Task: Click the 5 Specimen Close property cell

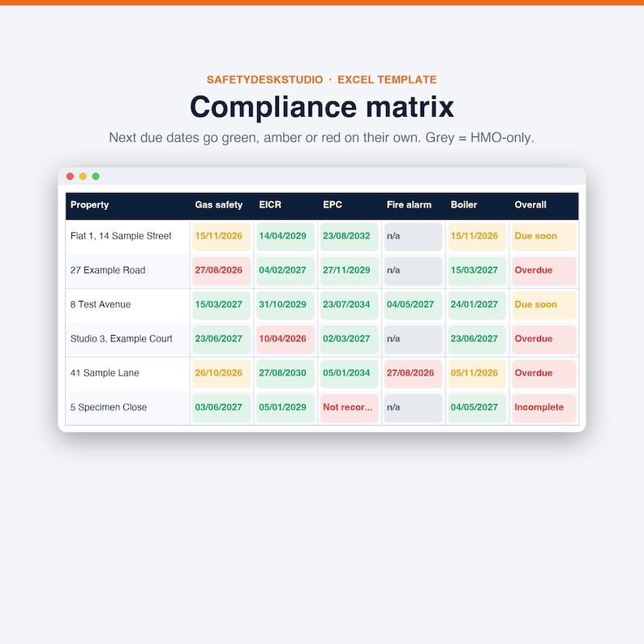Action: coord(127,408)
